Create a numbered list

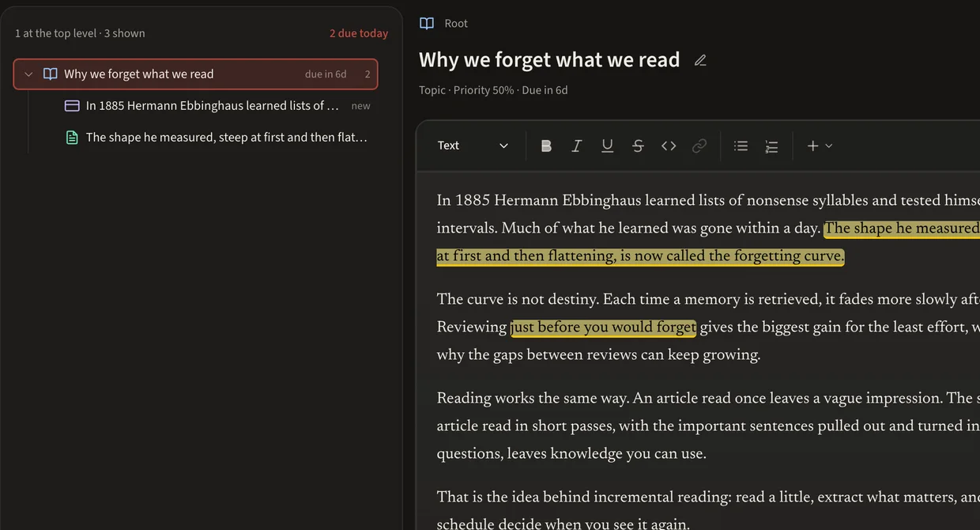771,146
